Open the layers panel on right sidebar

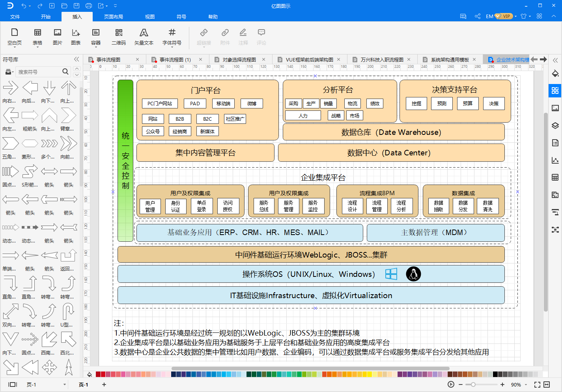555,125
